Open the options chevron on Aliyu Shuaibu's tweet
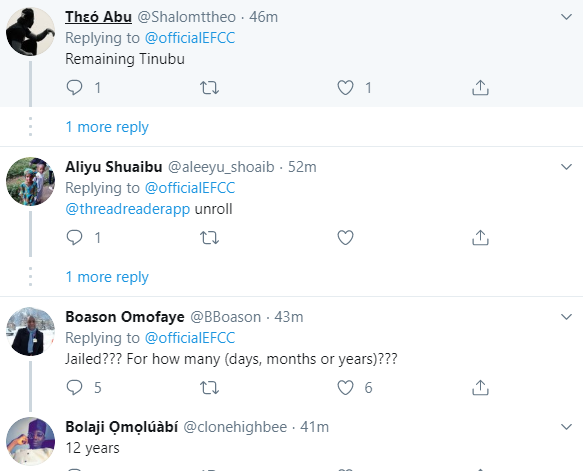 pos(566,167)
